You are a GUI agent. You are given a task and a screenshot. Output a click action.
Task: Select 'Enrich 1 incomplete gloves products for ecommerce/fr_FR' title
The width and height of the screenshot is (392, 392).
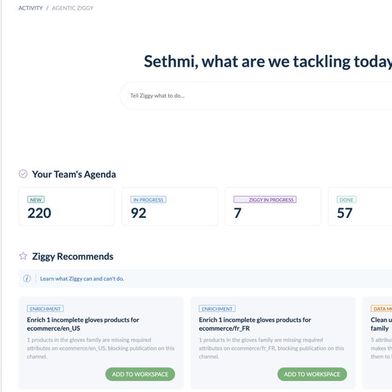(255, 324)
